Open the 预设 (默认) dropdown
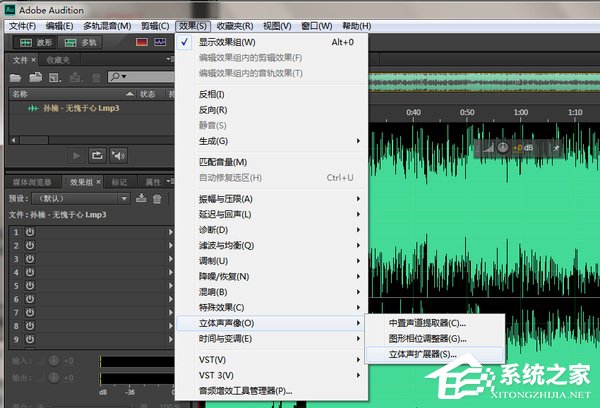 pyautogui.click(x=81, y=199)
